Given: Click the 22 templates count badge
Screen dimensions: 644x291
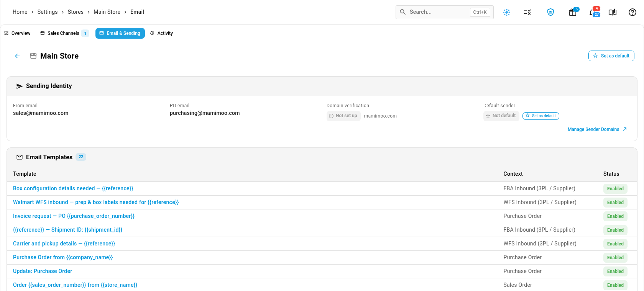Looking at the screenshot, I should coord(81,157).
